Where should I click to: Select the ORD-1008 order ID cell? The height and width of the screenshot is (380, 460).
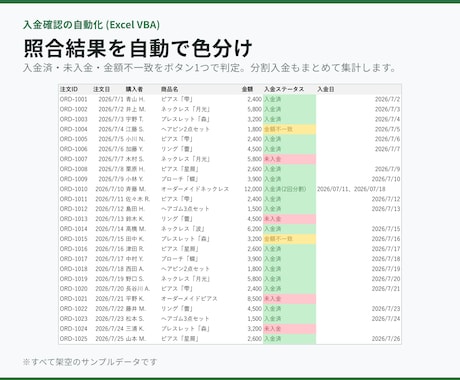(74, 169)
